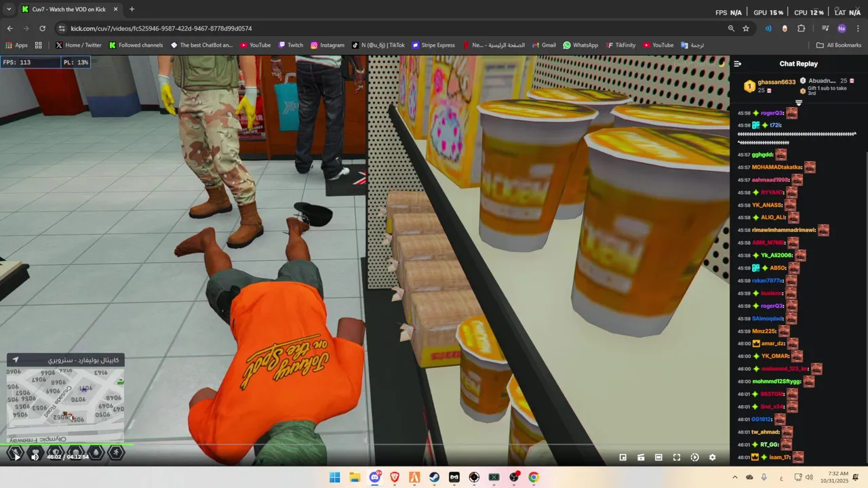Click chat username rimawimhammadrimawi
This screenshot has height=488, width=868.
point(784,230)
